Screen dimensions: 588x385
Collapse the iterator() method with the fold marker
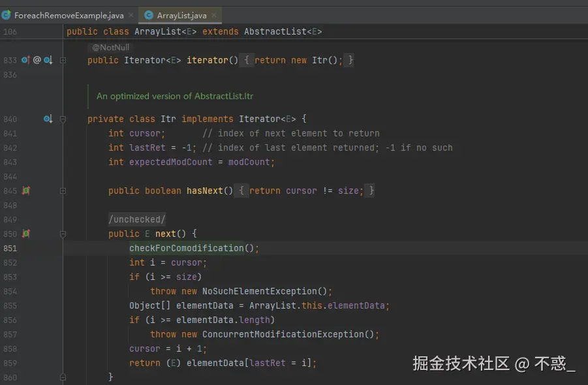coord(63,60)
